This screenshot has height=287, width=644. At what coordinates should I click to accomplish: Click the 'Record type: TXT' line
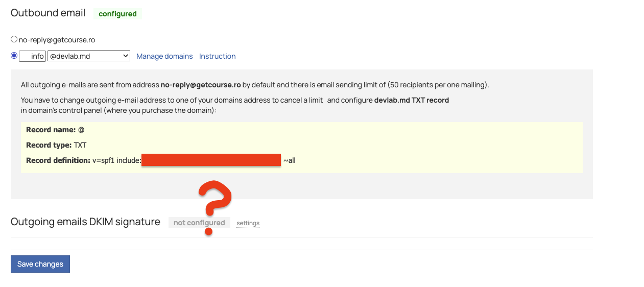(x=56, y=145)
